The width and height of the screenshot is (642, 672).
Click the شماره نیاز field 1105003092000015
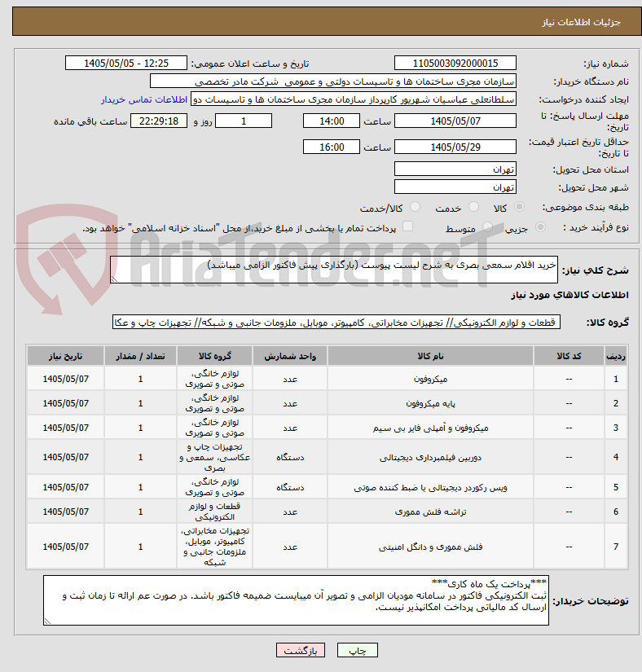tap(455, 63)
